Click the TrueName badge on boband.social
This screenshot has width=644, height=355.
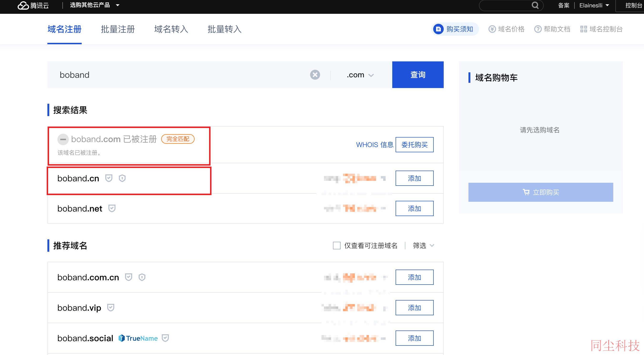[138, 338]
